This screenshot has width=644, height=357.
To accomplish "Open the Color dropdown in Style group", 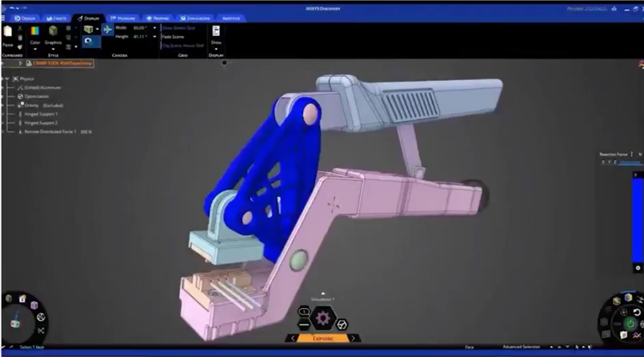I will [x=35, y=48].
